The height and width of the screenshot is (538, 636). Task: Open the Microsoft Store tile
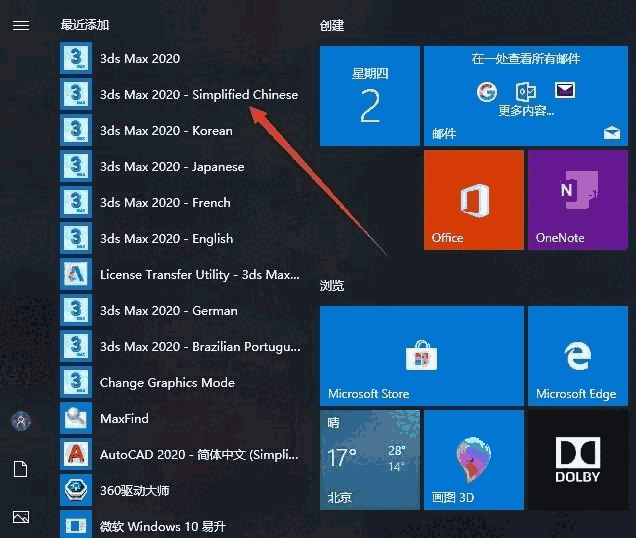coord(421,356)
